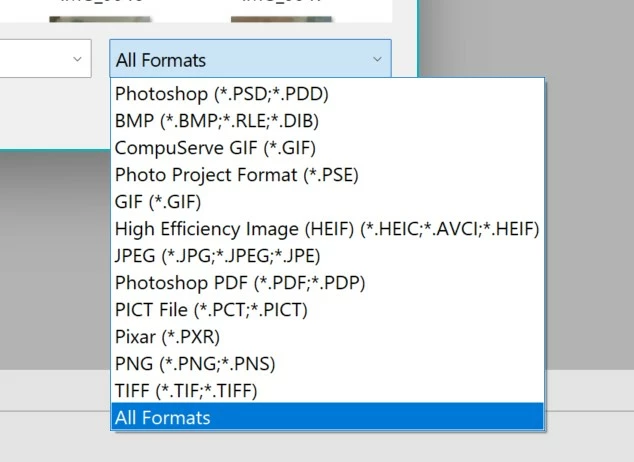Select Photoshop (*.PSD;*.PDD) format
Screen dimensions: 634x462
328,94
